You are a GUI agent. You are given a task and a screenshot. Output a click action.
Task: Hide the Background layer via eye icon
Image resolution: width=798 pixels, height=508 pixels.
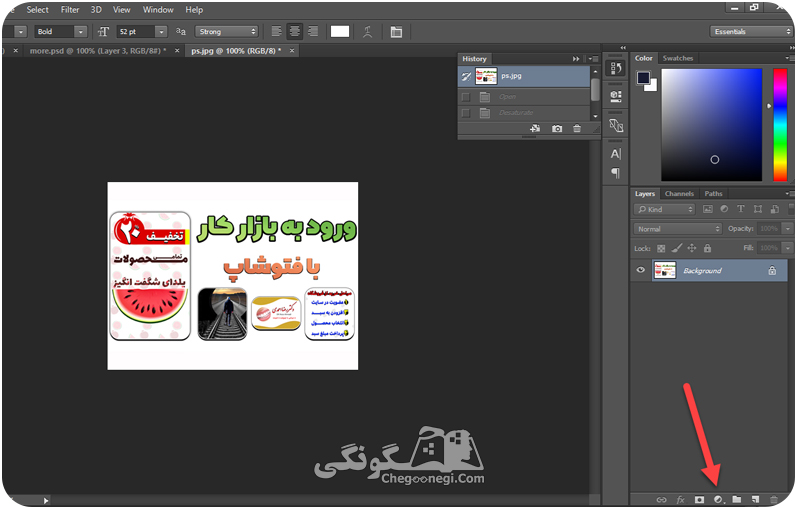tap(641, 270)
